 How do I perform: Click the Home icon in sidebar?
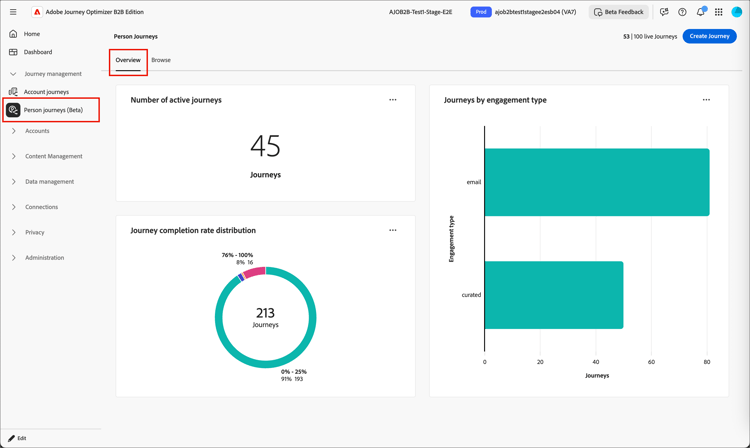click(13, 34)
